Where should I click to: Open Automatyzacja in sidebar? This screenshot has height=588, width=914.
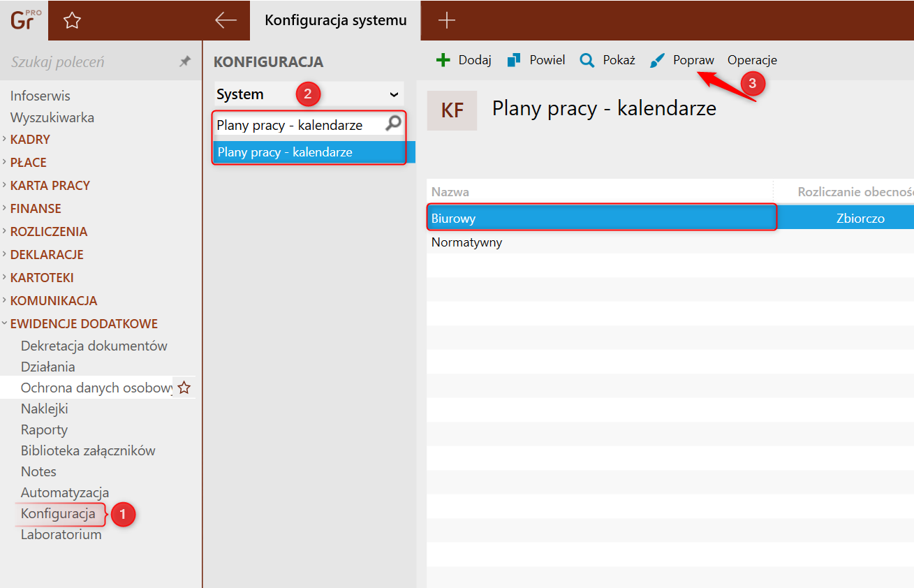pos(65,492)
